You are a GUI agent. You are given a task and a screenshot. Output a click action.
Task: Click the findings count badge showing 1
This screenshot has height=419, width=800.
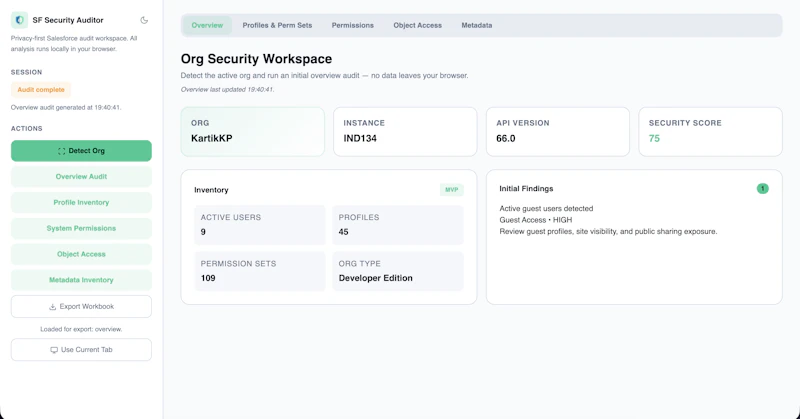pos(762,189)
